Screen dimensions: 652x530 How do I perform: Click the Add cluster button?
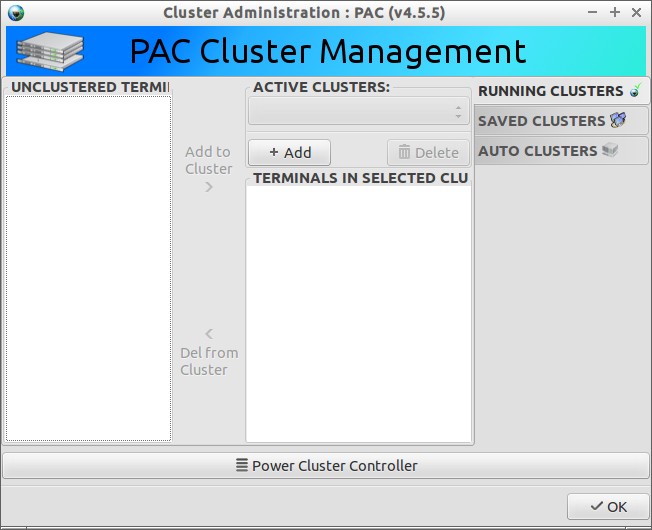point(289,153)
